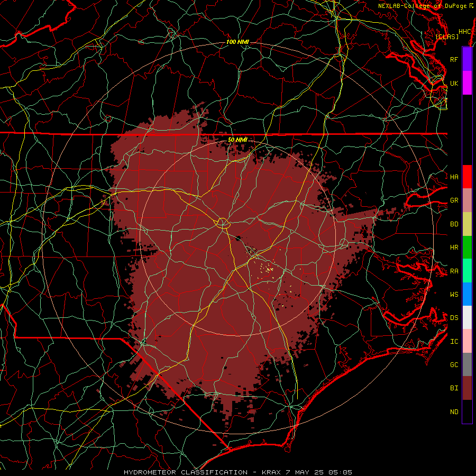Click the GR legend label
The width and height of the screenshot is (476, 476).
pos(454,200)
